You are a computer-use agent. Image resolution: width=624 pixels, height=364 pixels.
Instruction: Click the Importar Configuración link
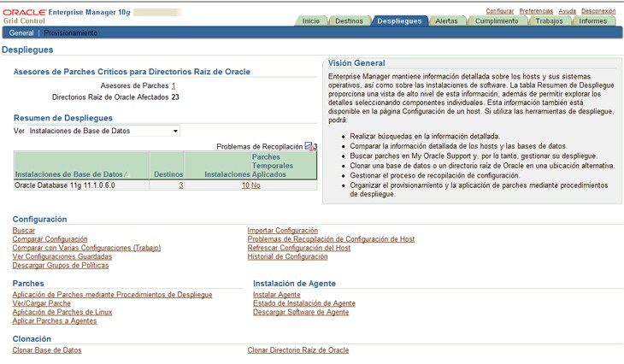282,231
